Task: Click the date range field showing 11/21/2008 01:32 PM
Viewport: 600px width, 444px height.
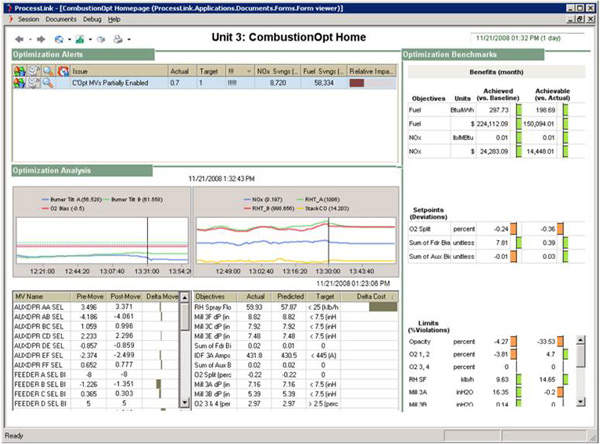Action: point(527,38)
